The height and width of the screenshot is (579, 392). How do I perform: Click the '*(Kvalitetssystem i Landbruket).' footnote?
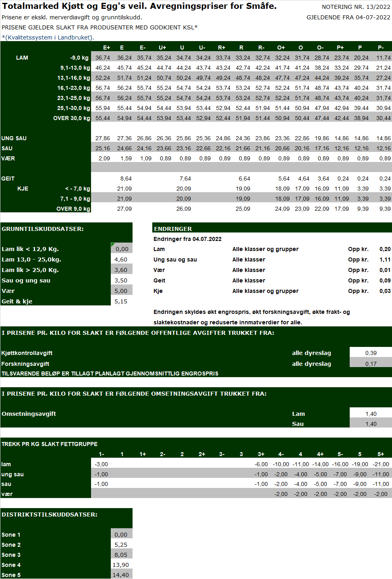click(x=48, y=37)
